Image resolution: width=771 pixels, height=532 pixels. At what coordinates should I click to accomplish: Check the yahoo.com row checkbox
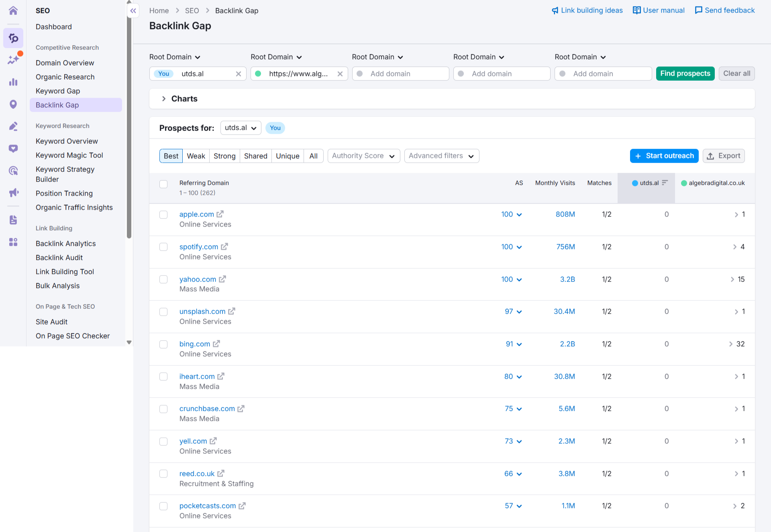pyautogui.click(x=163, y=279)
